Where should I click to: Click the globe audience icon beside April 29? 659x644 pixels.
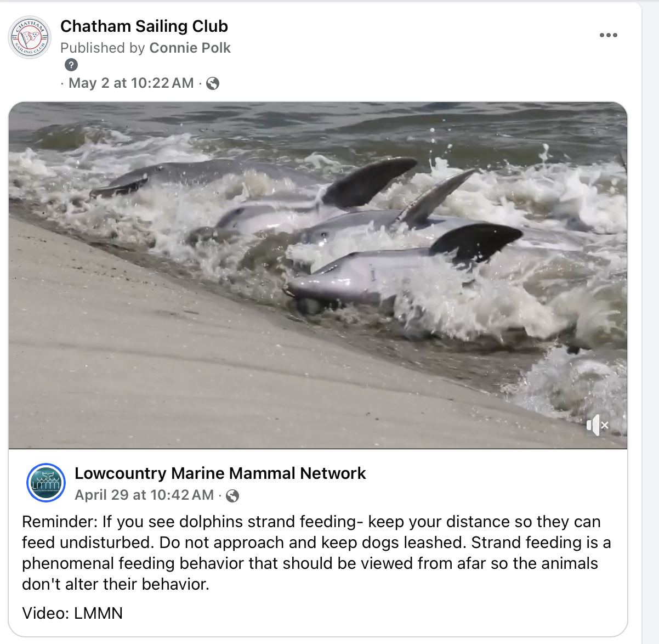[232, 496]
